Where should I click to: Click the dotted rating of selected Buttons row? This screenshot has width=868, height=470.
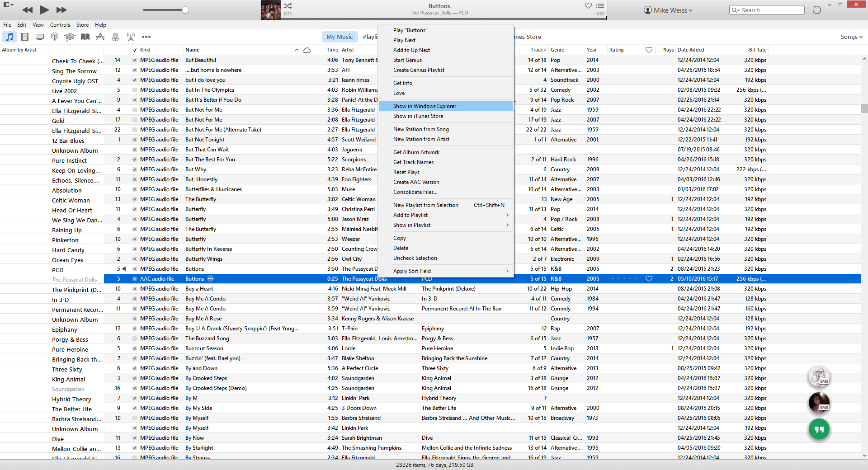tap(624, 279)
